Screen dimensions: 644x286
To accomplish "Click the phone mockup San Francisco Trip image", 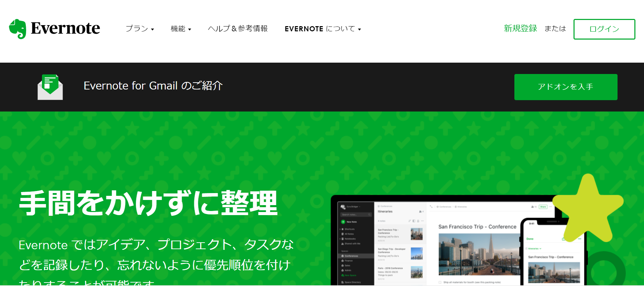I will [x=554, y=272].
